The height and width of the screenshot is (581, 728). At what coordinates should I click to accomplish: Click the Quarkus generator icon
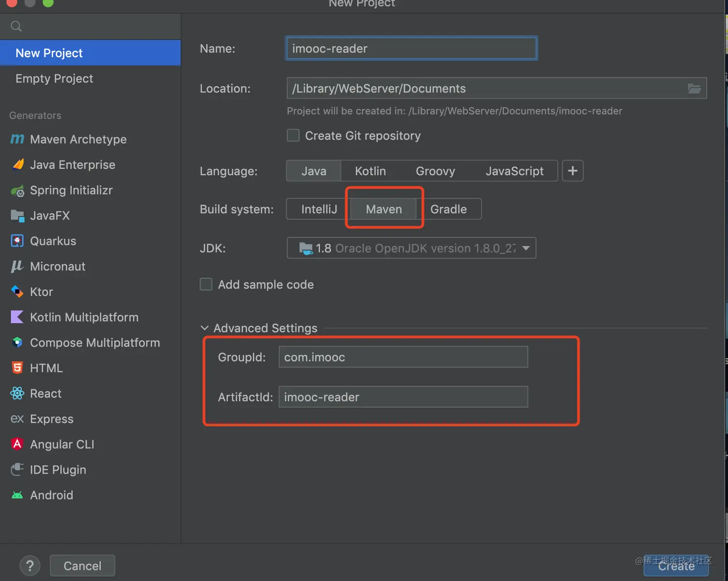click(x=17, y=241)
